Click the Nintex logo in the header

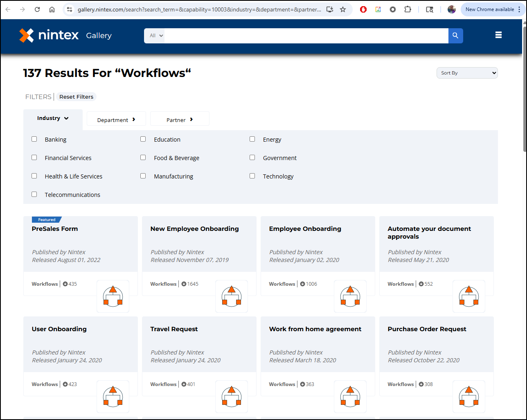(x=49, y=35)
